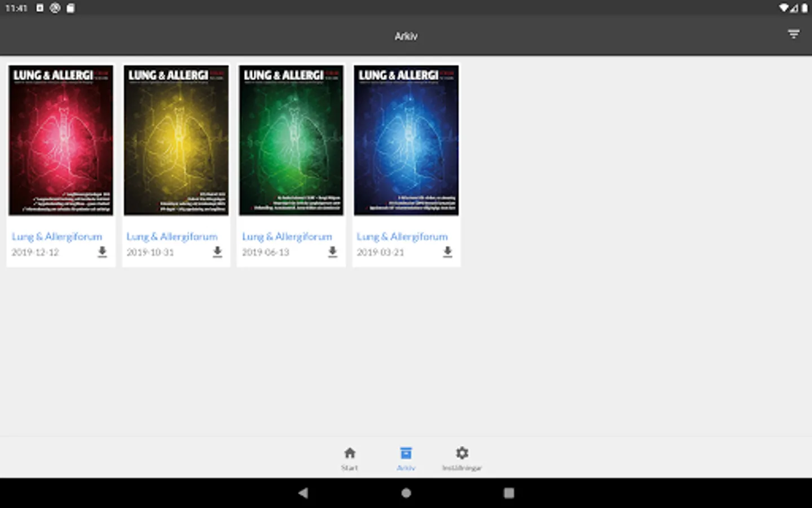Download the 2019-10-31 issue

[x=217, y=252]
